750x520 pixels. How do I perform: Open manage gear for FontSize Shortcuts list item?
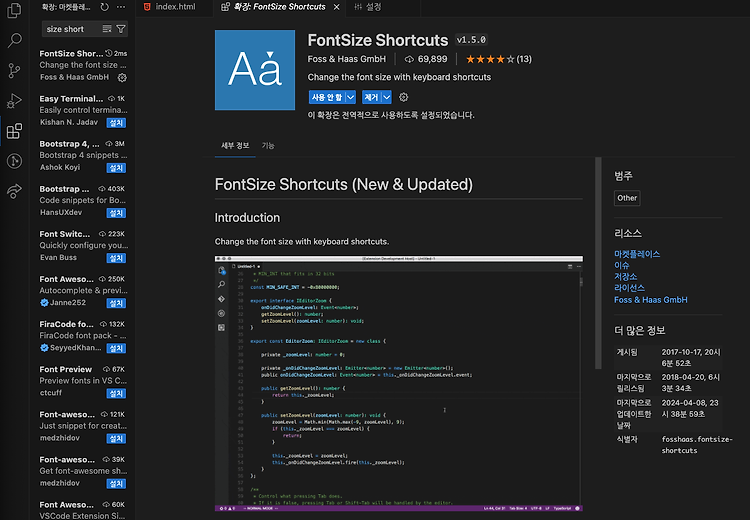coord(122,77)
